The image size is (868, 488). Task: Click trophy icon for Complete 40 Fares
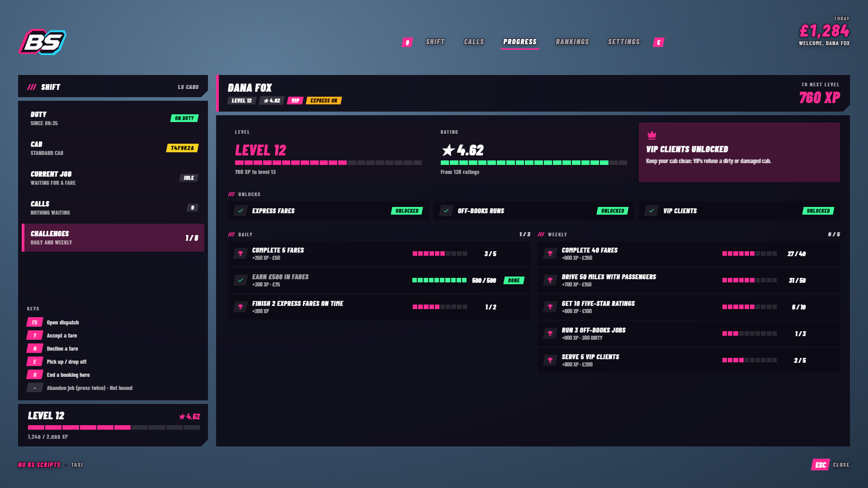[550, 253]
